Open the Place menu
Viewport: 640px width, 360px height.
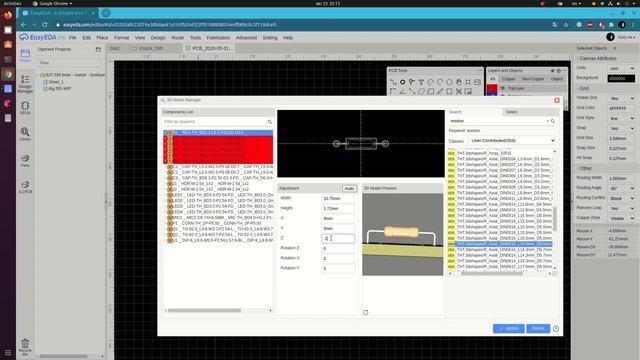coord(102,38)
